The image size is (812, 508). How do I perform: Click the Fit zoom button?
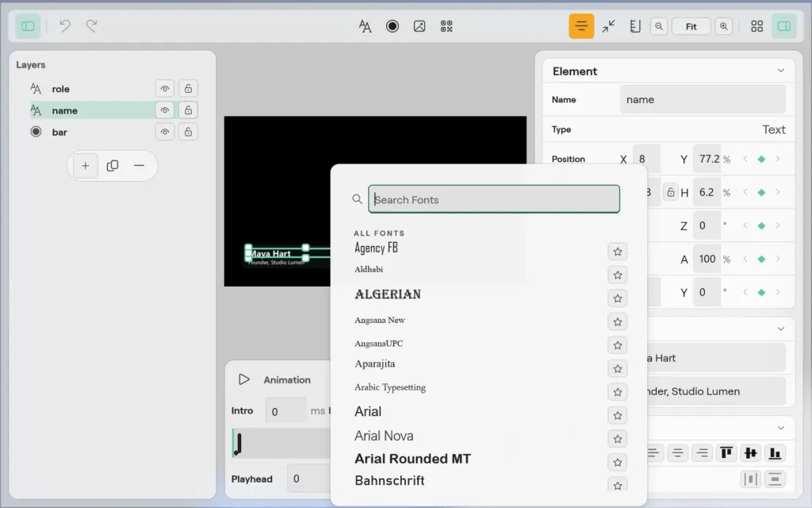[691, 26]
